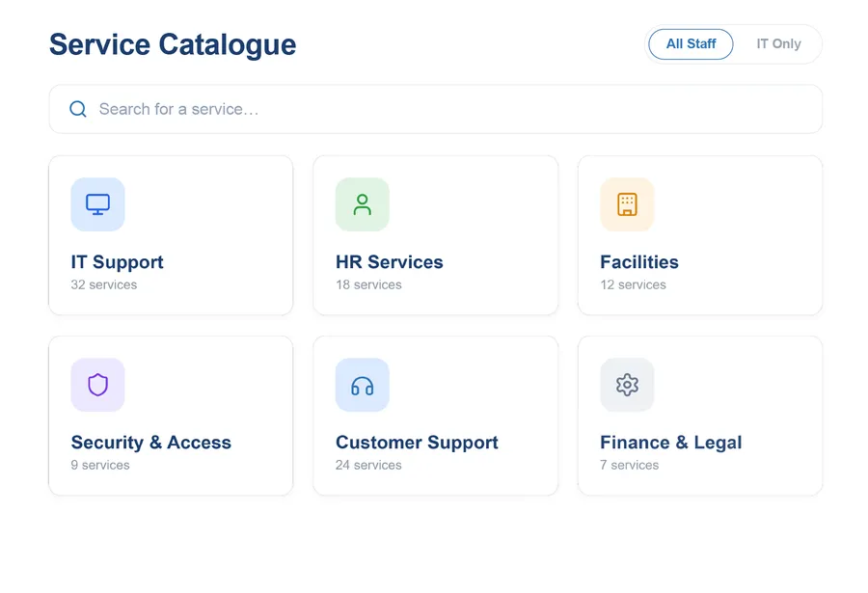Click the "9 services" count text

click(x=100, y=465)
